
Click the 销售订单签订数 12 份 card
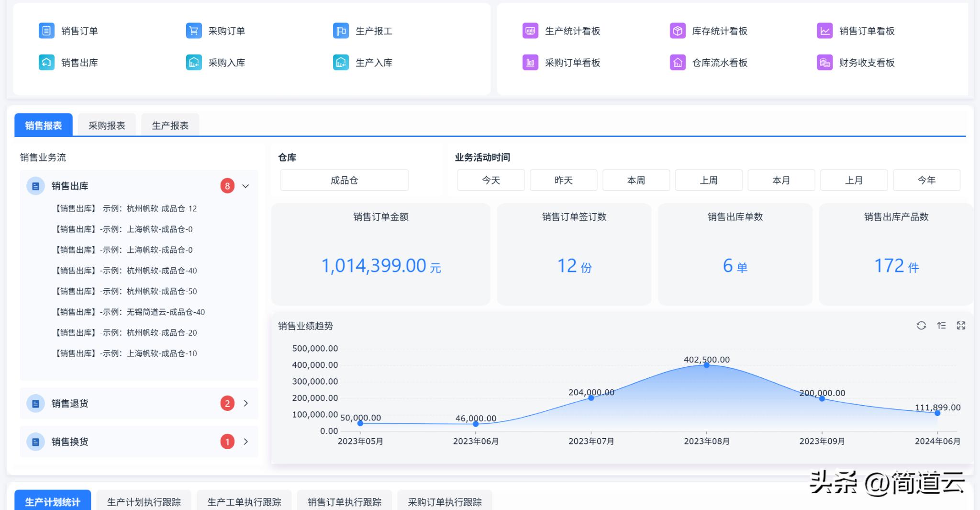tap(574, 254)
